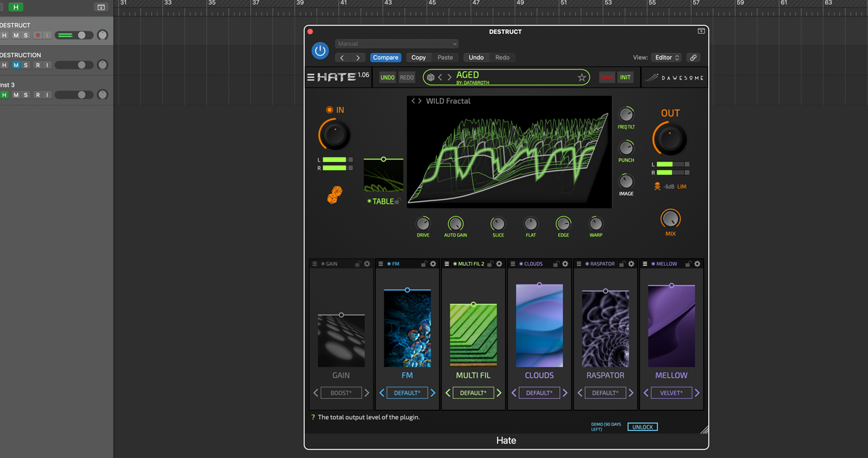Click the OUT level knob
The width and height of the screenshot is (868, 458).
[x=670, y=139]
